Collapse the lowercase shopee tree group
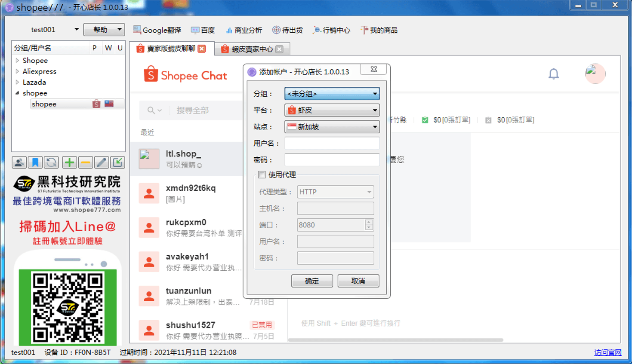Viewport: 632px width, 364px height. point(17,93)
